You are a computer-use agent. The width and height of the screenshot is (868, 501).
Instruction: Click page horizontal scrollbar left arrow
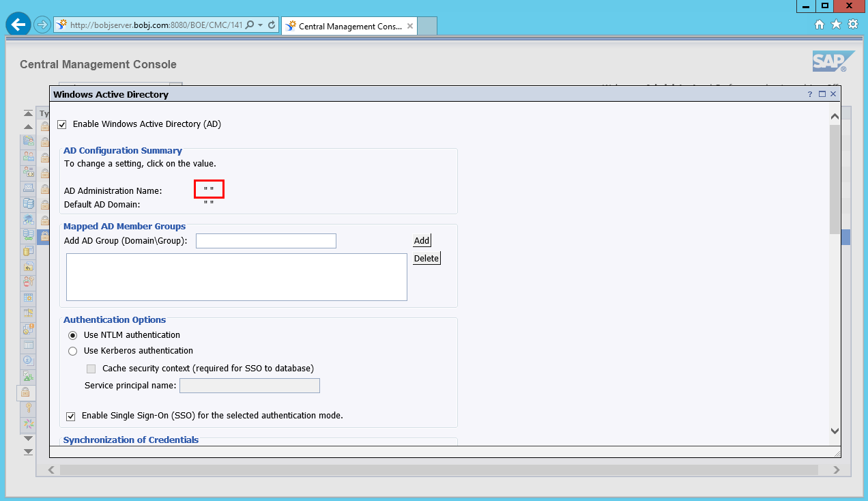(x=51, y=470)
